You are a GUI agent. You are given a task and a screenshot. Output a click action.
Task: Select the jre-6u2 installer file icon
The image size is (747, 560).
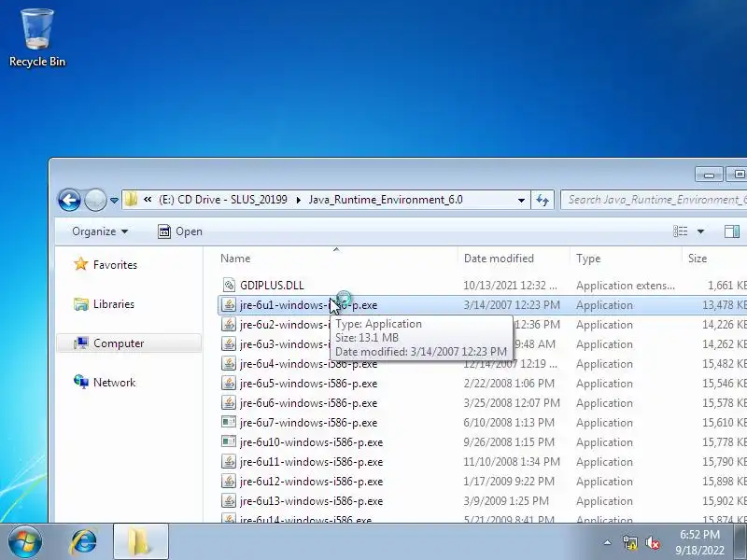229,324
